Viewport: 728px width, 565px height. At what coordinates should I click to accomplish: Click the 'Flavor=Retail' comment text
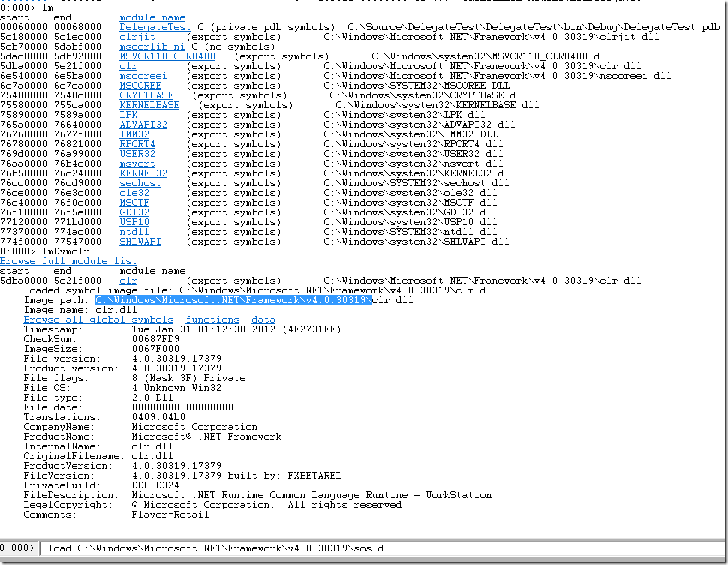click(x=170, y=515)
